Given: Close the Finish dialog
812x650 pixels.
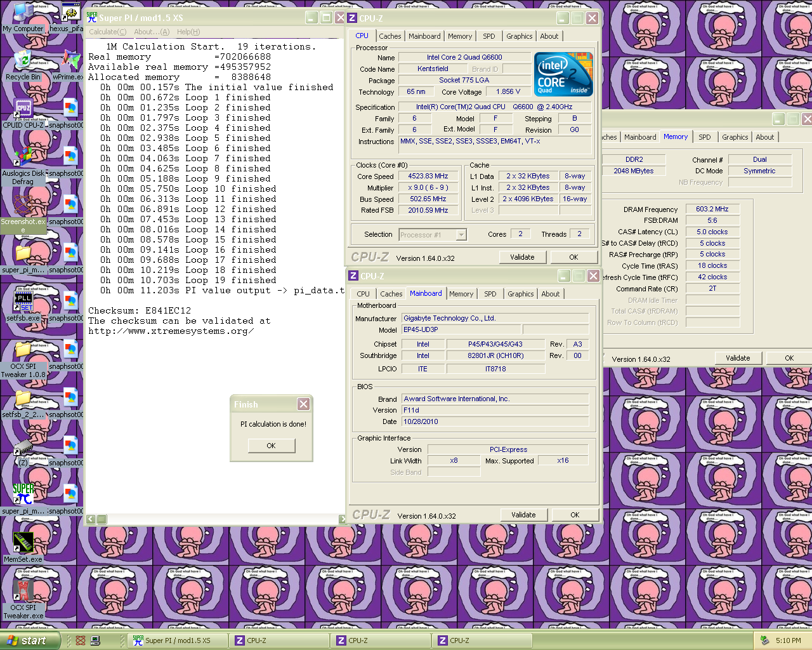Looking at the screenshot, I should tap(304, 404).
